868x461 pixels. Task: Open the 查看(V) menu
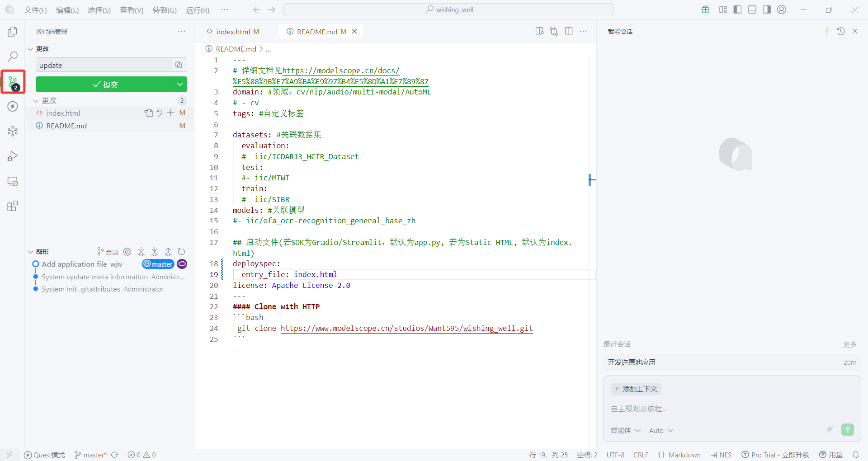click(x=132, y=10)
